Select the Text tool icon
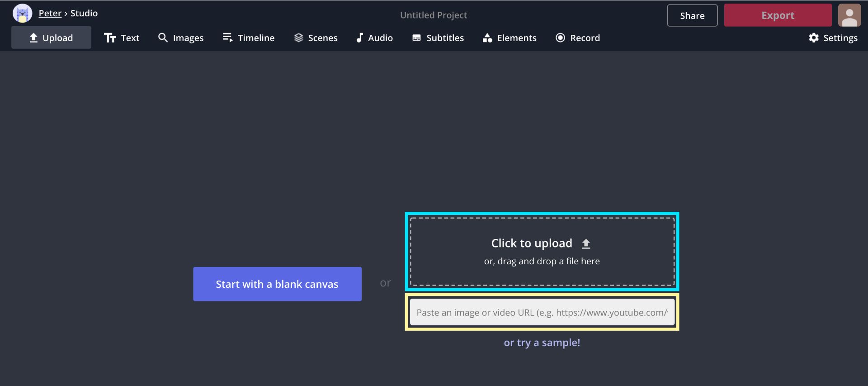 tap(110, 38)
